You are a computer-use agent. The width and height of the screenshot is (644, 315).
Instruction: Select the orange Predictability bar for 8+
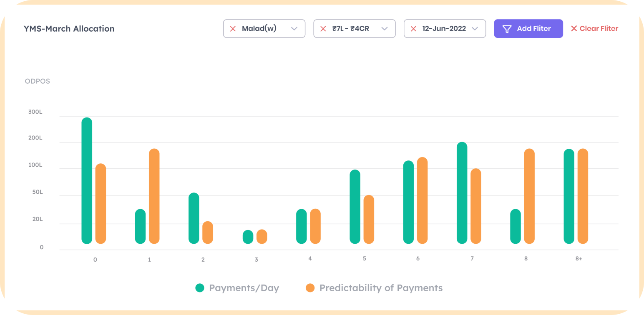[583, 196]
